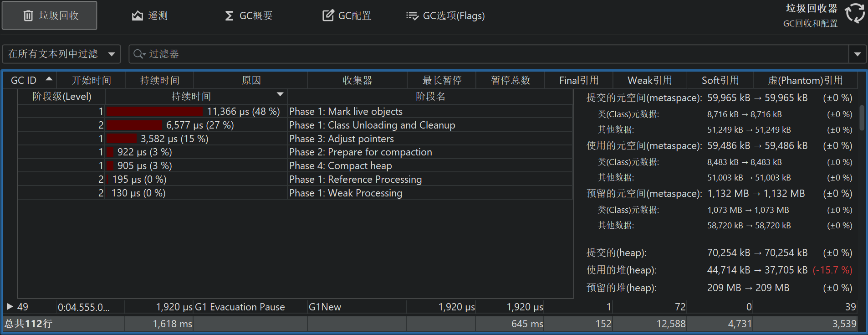Open the 在所有文本列中过滤 dropdown
Screen dimensions: 868x335
tap(61, 54)
